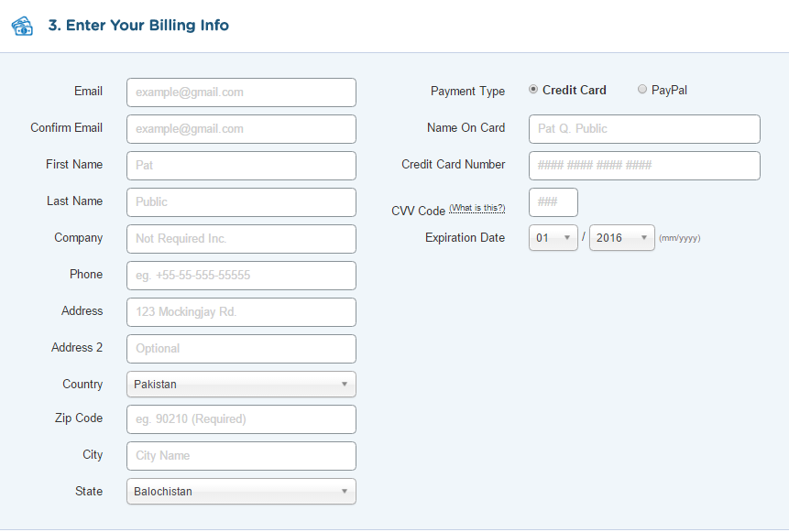Click the 'Enter Your Billing Info' heading

[138, 26]
